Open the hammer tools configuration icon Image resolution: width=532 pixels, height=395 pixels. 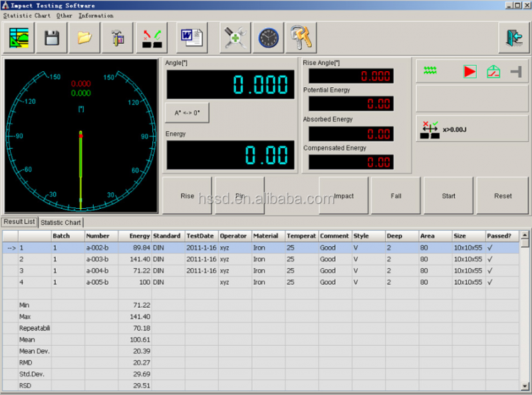[118, 38]
